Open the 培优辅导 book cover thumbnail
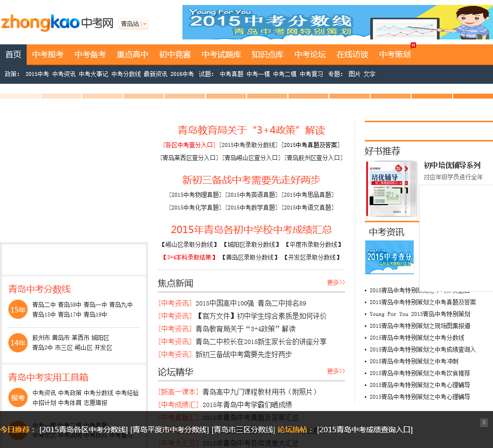493x448 pixels. [392, 189]
